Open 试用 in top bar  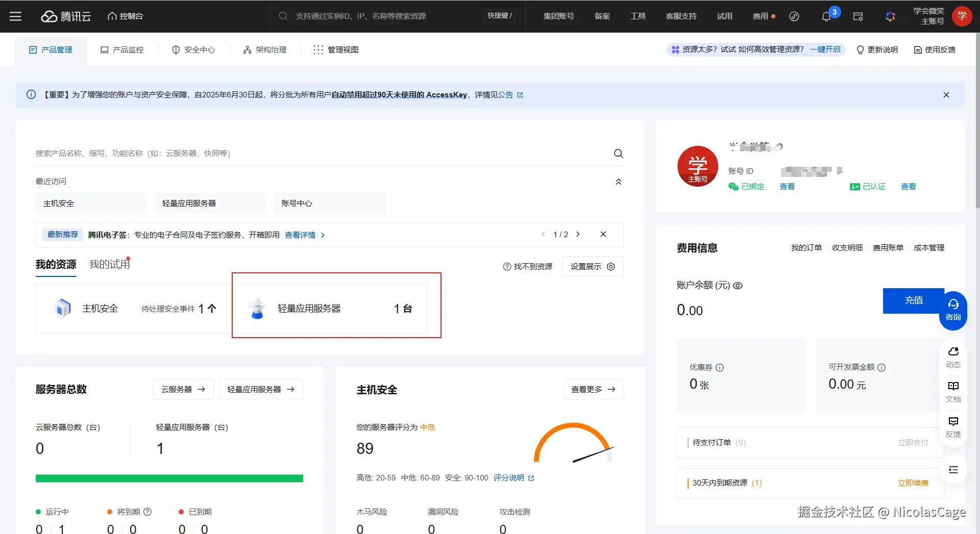[x=725, y=16]
